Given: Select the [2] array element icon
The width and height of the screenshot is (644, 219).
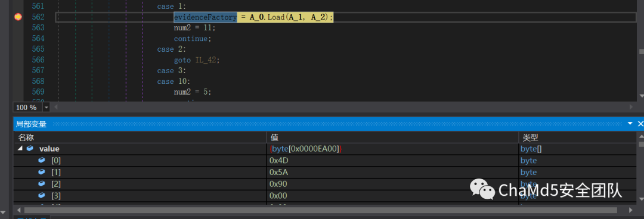Looking at the screenshot, I should click(42, 184).
